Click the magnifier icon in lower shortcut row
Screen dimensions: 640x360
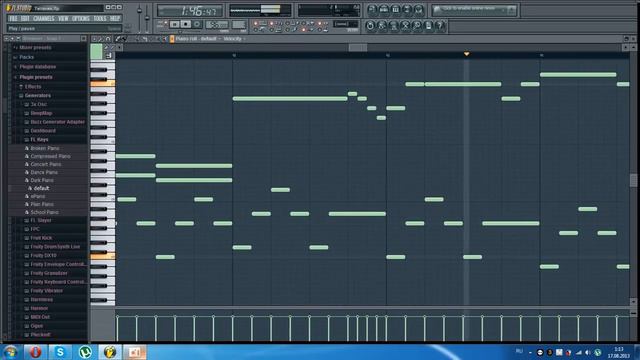(x=417, y=26)
